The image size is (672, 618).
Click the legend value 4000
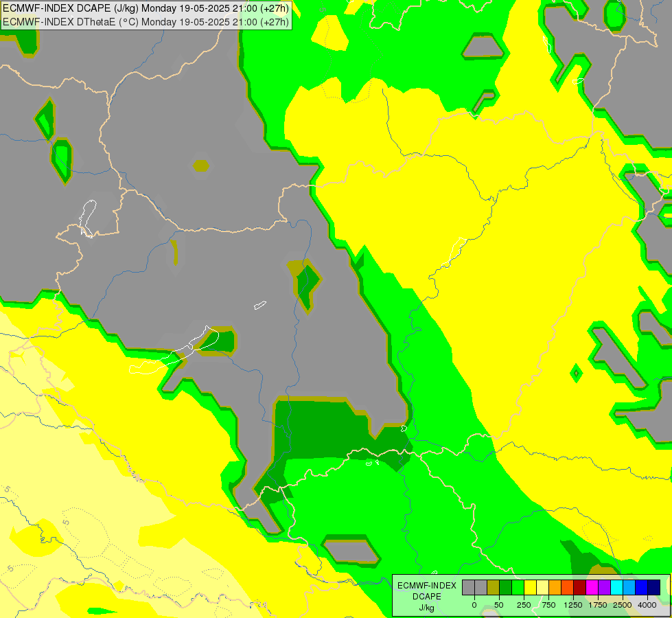(x=647, y=605)
